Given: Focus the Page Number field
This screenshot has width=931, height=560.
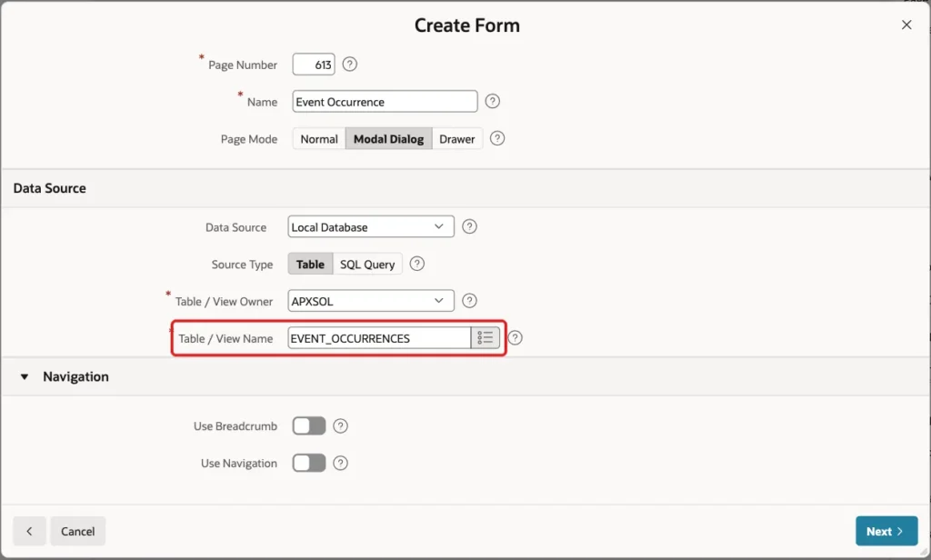Looking at the screenshot, I should (x=314, y=65).
